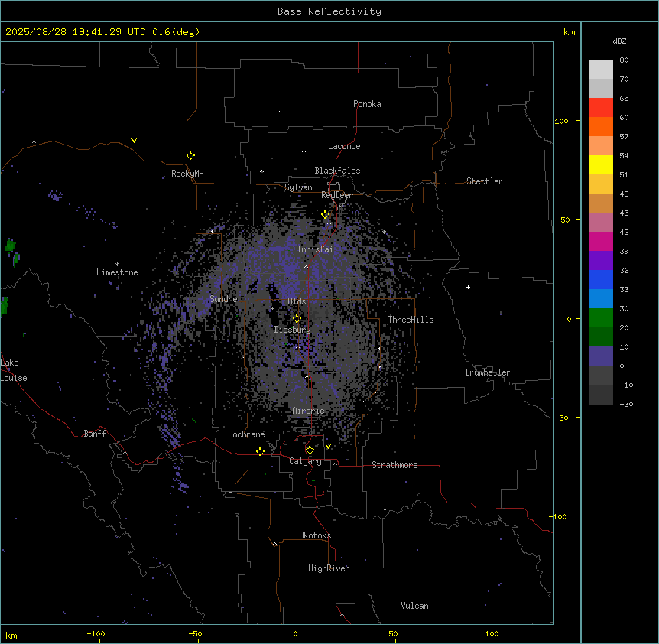Screen dimensions: 659x644
Task: Select the Drumheller label
Action: coord(488,372)
